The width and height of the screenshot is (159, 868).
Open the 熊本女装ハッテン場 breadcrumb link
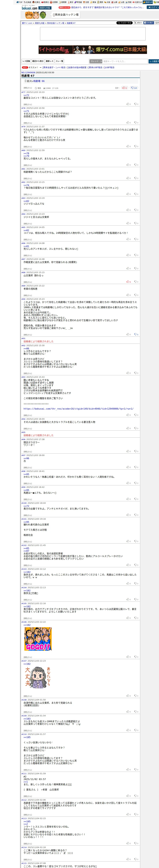pos(56,23)
